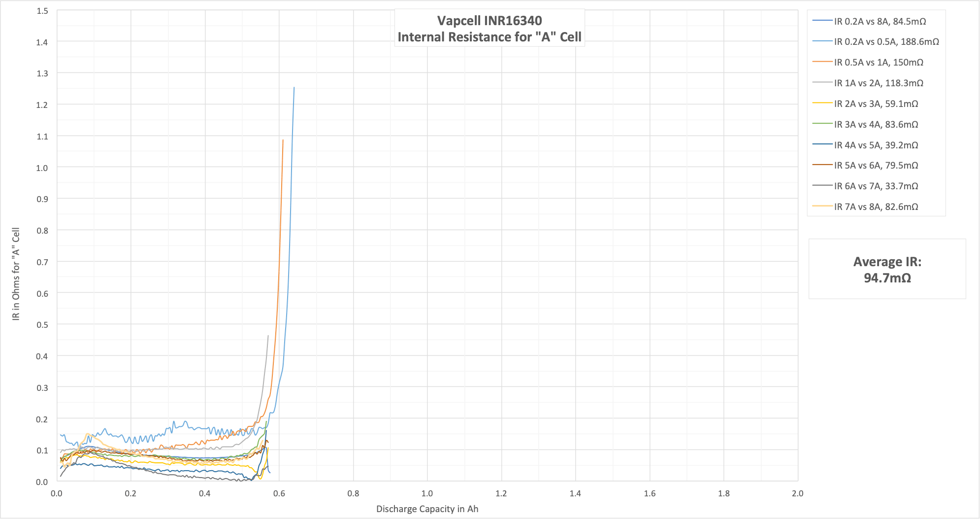980x519 pixels.
Task: Click the peak of the light blue curve
Action: 294,88
